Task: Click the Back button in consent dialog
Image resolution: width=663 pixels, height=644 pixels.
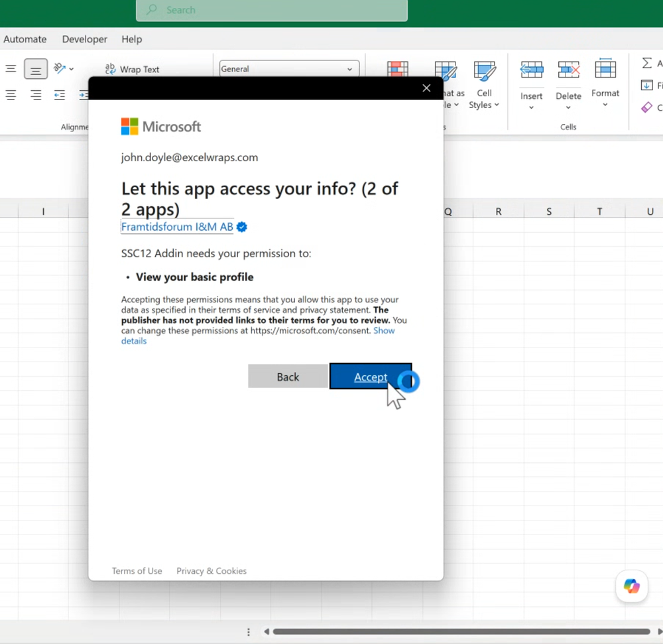Action: (288, 376)
